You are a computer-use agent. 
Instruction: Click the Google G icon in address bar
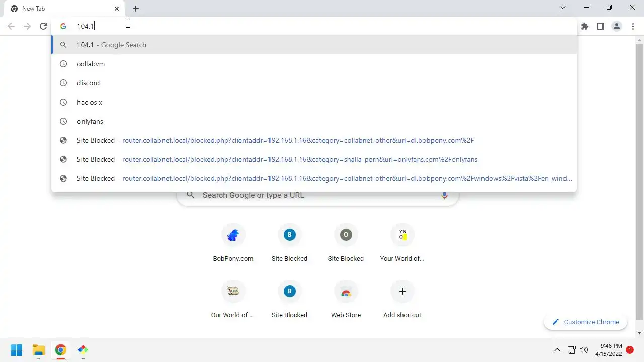[63, 26]
